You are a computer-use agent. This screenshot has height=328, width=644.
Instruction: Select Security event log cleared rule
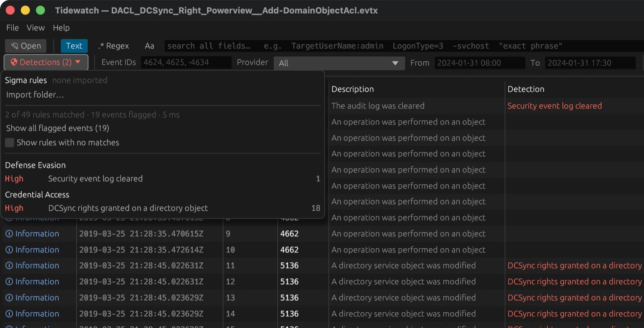pos(163,179)
